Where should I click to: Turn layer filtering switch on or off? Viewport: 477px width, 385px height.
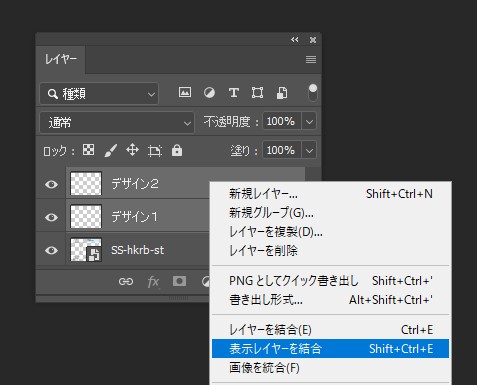[x=313, y=93]
